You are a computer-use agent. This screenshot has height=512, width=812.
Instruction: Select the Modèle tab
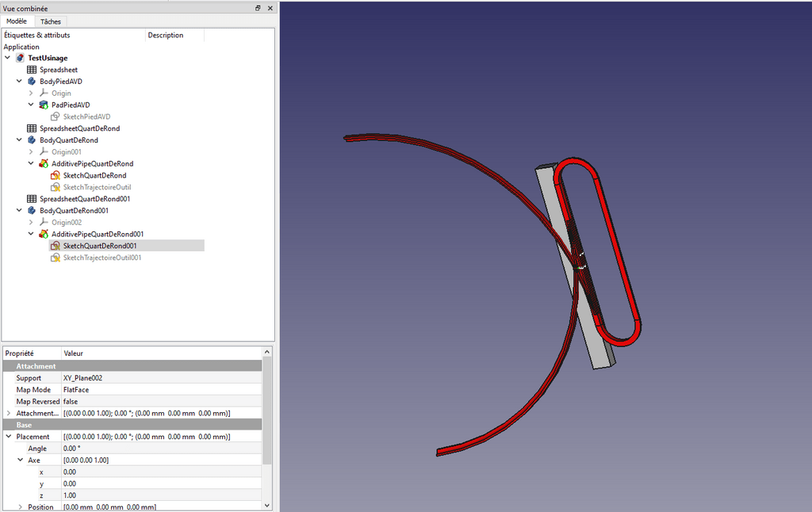17,21
